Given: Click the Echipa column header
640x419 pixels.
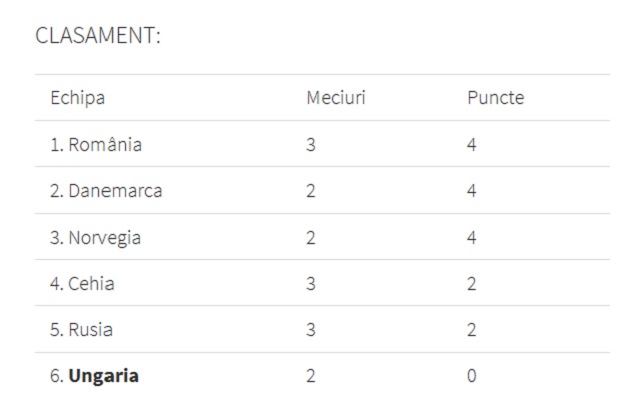Looking at the screenshot, I should tap(77, 98).
